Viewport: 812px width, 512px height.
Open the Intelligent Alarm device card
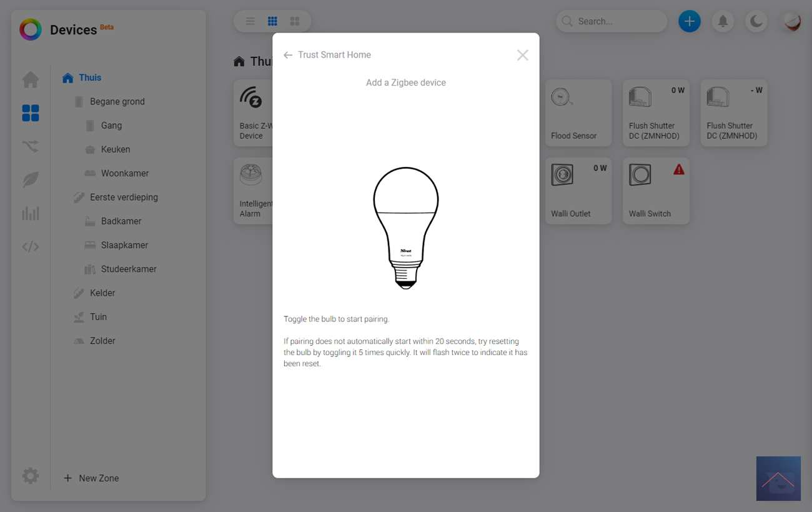coord(254,191)
